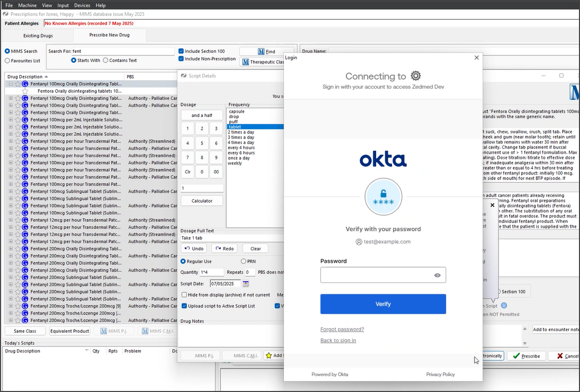Image resolution: width=580 pixels, height=392 pixels.
Task: Click the show password eye icon
Action: pyautogui.click(x=437, y=275)
